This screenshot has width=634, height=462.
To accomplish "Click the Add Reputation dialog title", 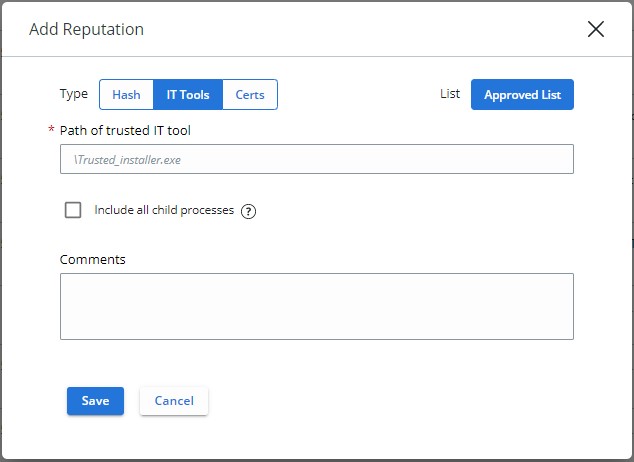I will click(x=86, y=29).
